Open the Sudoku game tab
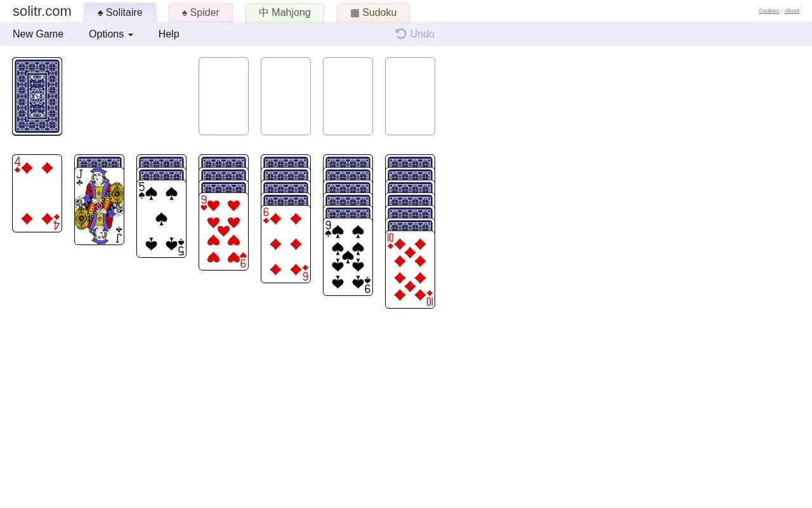The height and width of the screenshot is (508, 812). [x=373, y=13]
